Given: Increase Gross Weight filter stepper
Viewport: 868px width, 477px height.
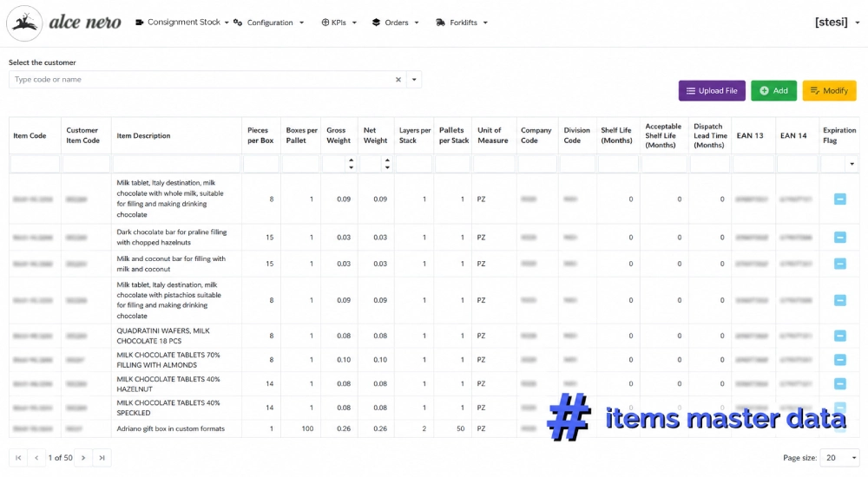Looking at the screenshot, I should [x=351, y=160].
